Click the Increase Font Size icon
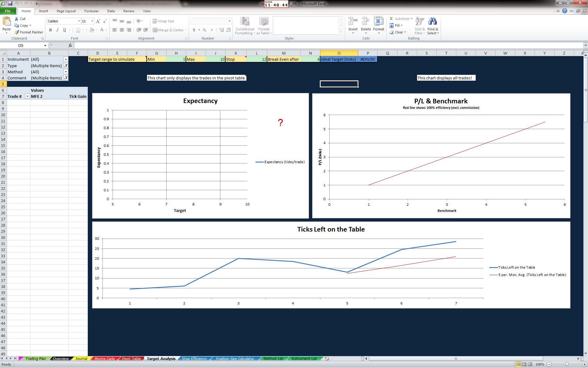This screenshot has width=588, height=368. click(98, 21)
